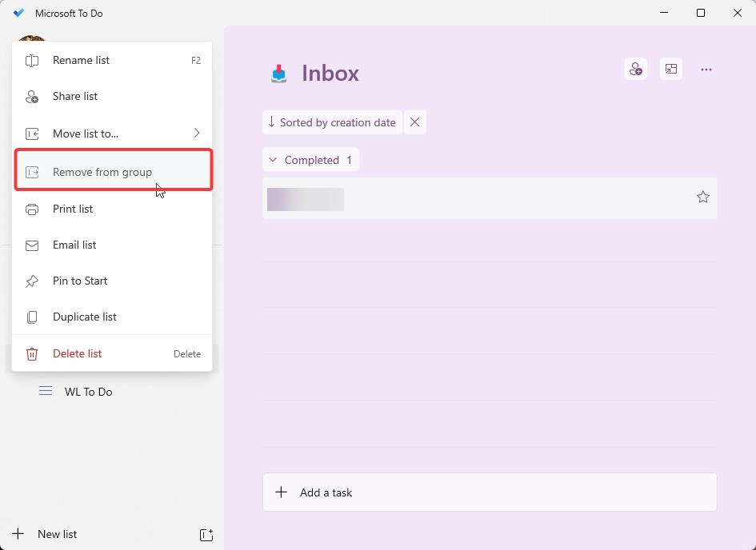Click the share list person icon
The height and width of the screenshot is (550, 756).
pyautogui.click(x=635, y=69)
